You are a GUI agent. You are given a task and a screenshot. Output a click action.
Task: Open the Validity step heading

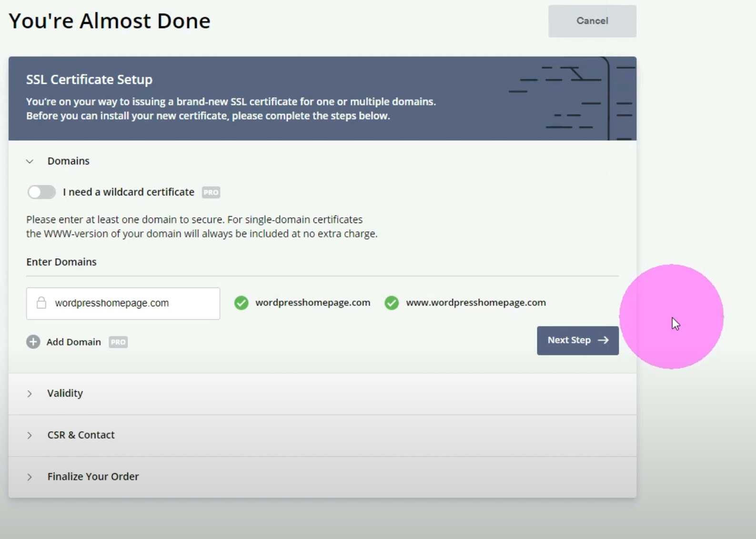tap(65, 393)
